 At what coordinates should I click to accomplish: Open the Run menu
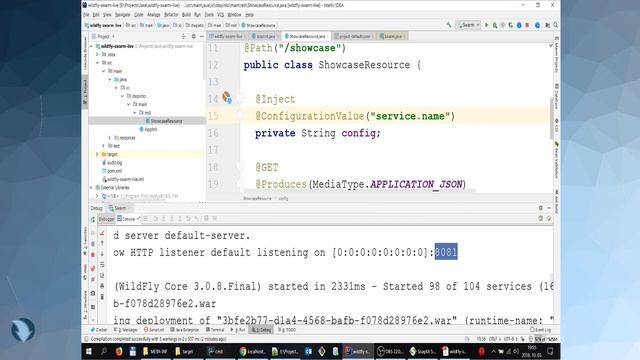(198, 15)
